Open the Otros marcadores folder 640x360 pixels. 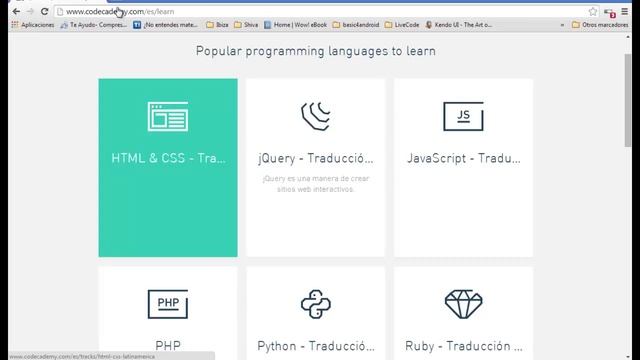pos(600,25)
